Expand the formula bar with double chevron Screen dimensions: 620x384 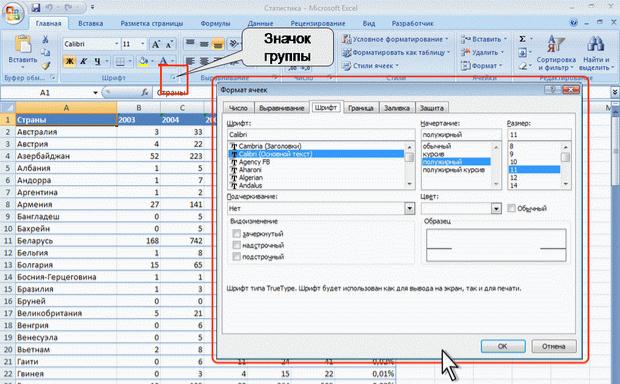pos(615,92)
